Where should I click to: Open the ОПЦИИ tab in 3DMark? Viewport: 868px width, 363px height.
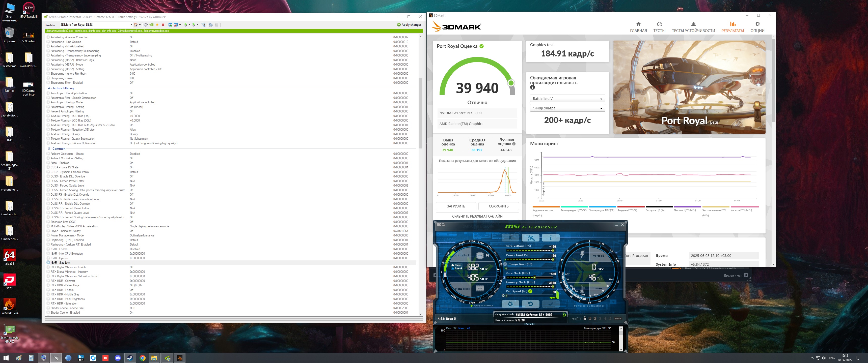[757, 27]
